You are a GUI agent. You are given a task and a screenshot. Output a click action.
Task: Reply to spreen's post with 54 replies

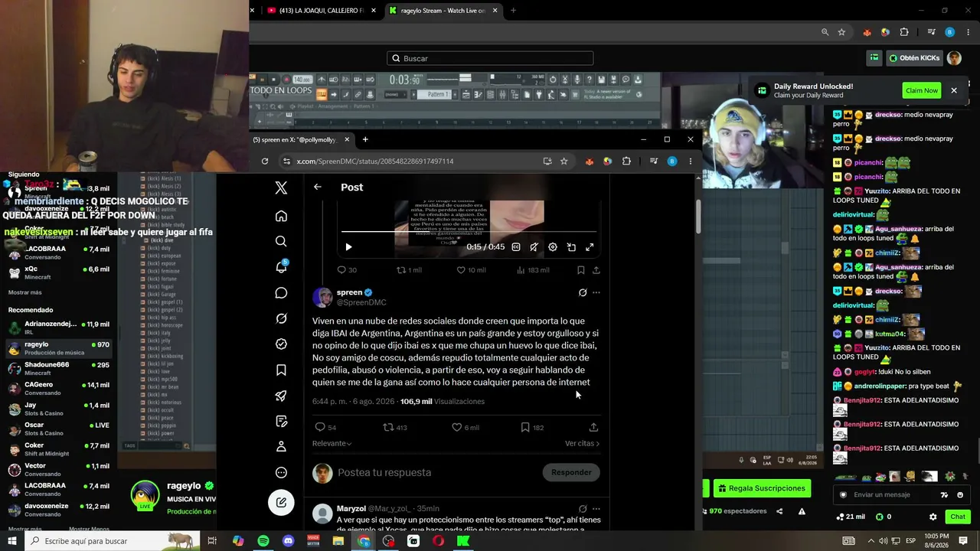(325, 427)
